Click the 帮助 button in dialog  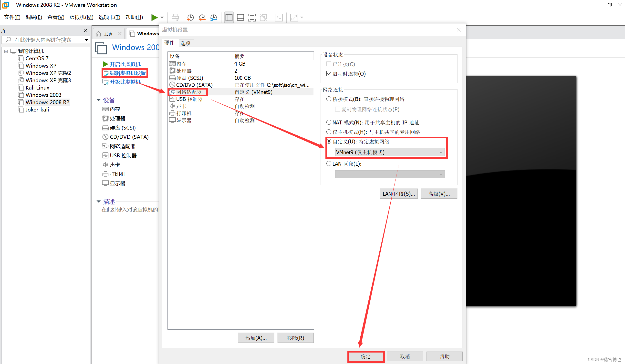tap(444, 357)
